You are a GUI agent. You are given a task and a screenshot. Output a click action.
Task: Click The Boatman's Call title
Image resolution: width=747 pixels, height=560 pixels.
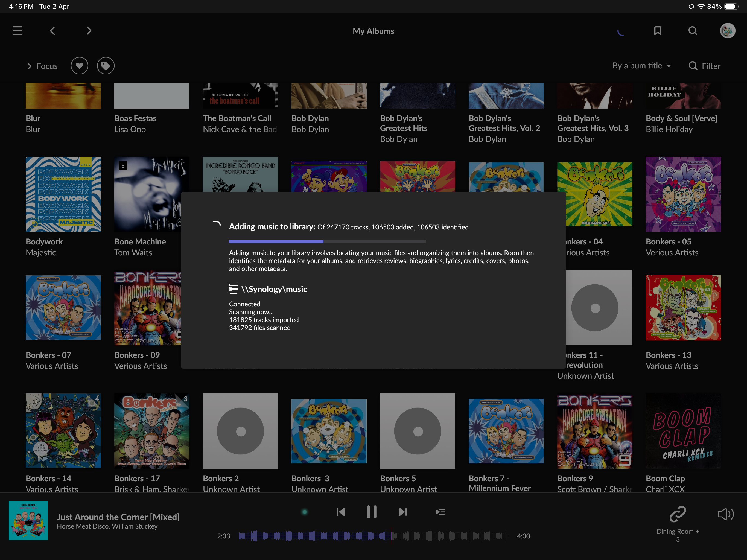coord(237,118)
